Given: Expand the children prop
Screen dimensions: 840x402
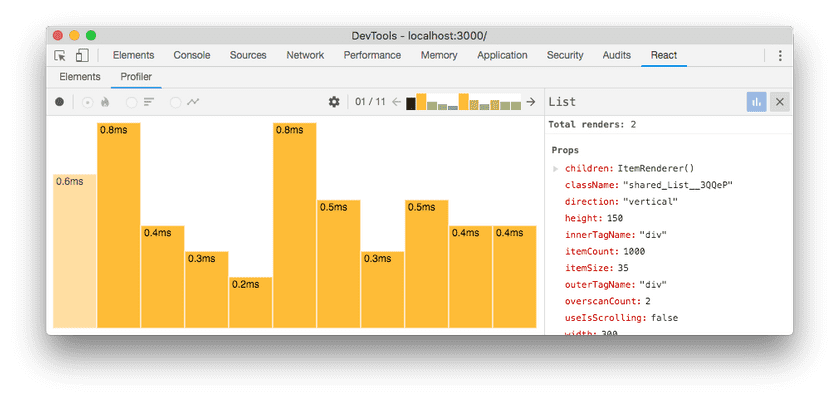Looking at the screenshot, I should coord(556,168).
